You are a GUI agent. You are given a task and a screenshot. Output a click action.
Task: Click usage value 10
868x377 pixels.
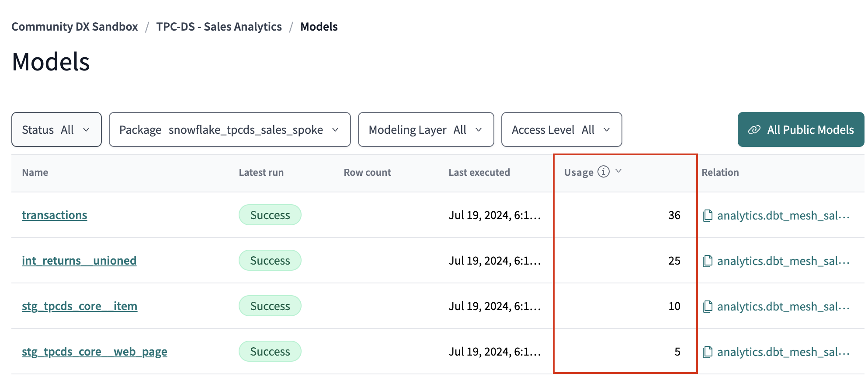point(674,306)
